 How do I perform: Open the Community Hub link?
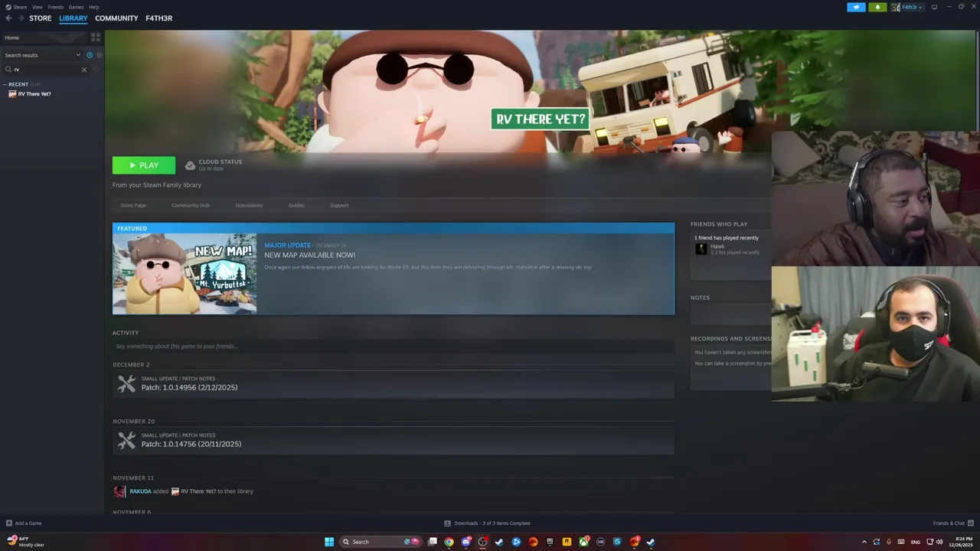[191, 205]
